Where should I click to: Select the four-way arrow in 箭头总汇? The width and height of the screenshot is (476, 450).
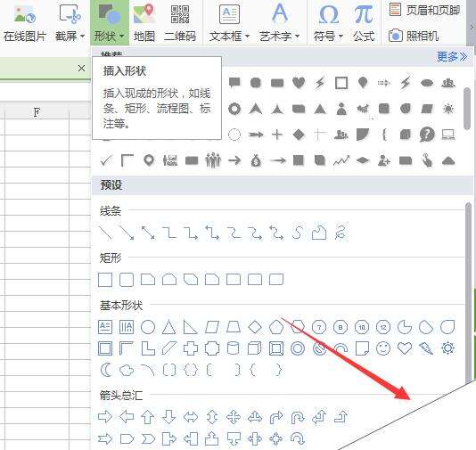pyautogui.click(x=234, y=417)
